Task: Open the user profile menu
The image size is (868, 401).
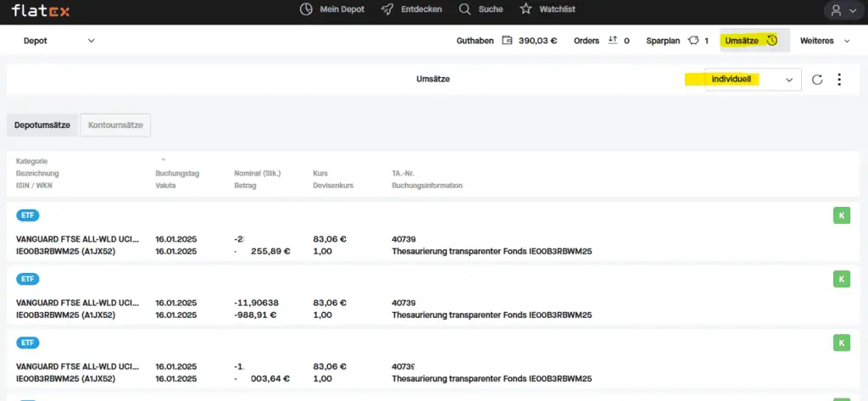Action: coord(843,10)
